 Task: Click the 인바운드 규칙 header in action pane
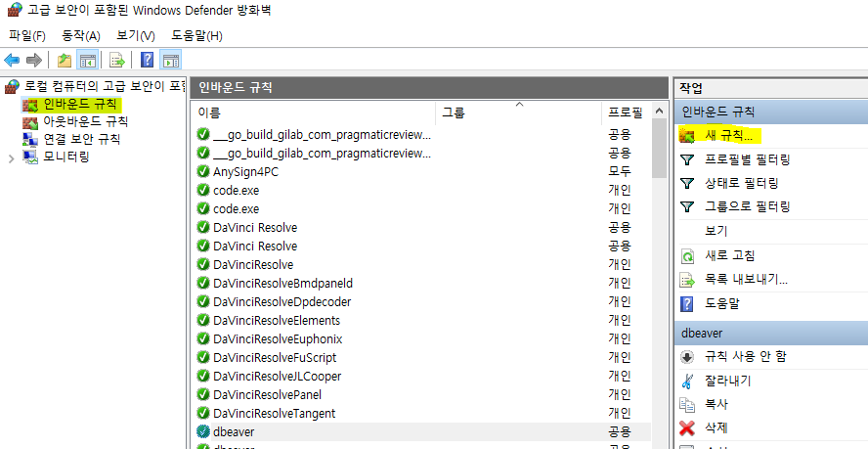tap(771, 112)
